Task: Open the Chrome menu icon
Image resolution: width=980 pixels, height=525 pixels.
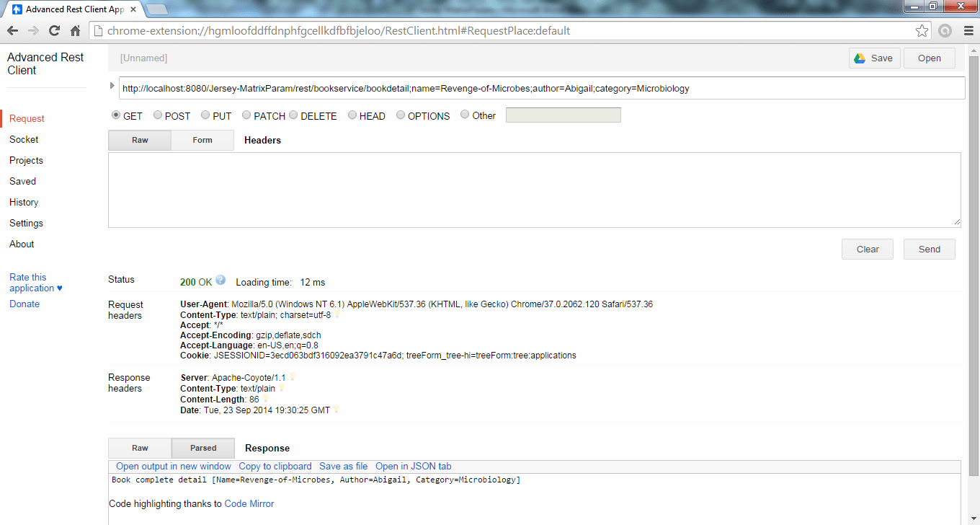Action: tap(968, 30)
